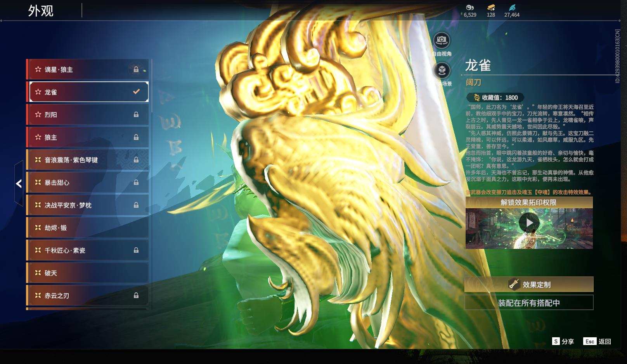Click the 6,529 currency icon
This screenshot has height=364, width=627.
pos(470,7)
